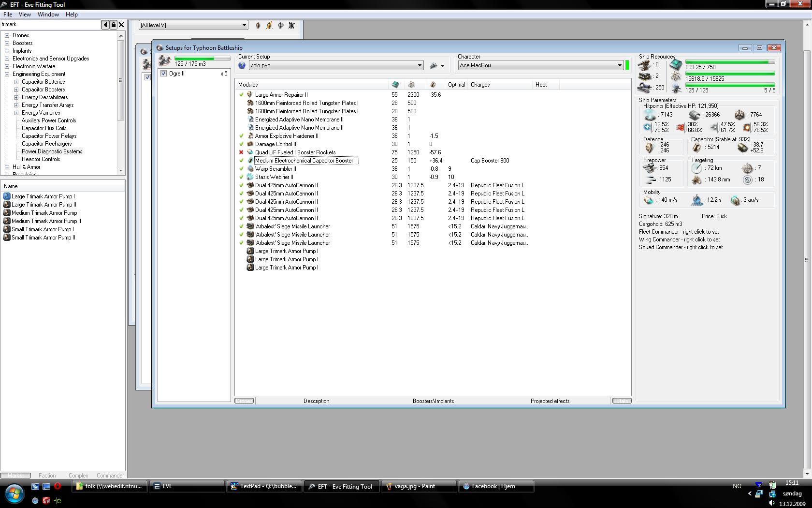Toggle the Large Armor Repairer II status checkmark
The width and height of the screenshot is (812, 508).
coord(241,95)
